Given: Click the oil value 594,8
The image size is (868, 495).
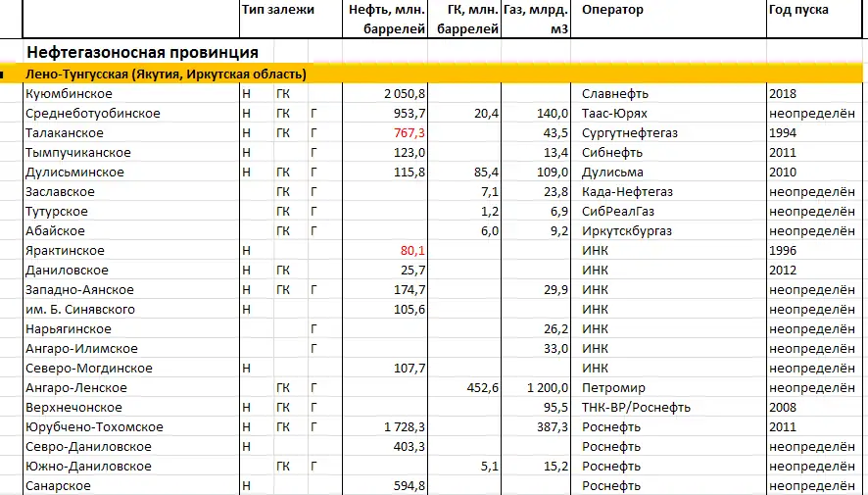Looking at the screenshot, I should click(x=410, y=486).
